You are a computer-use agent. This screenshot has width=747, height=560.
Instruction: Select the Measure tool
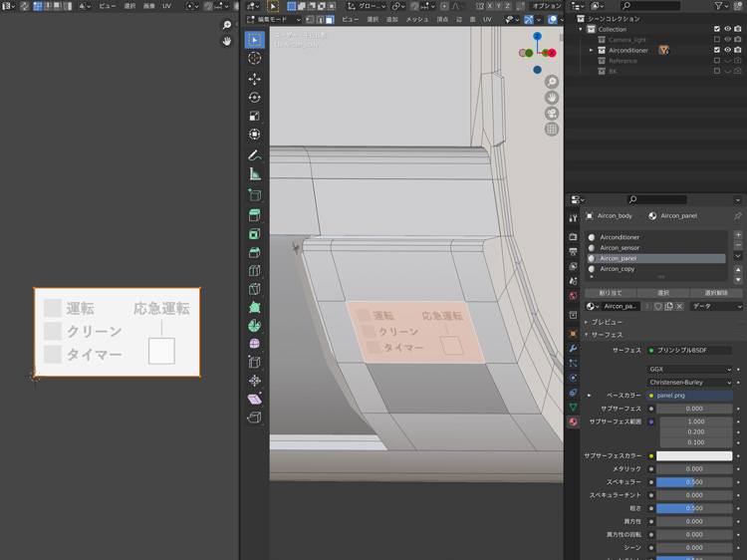[x=254, y=173]
